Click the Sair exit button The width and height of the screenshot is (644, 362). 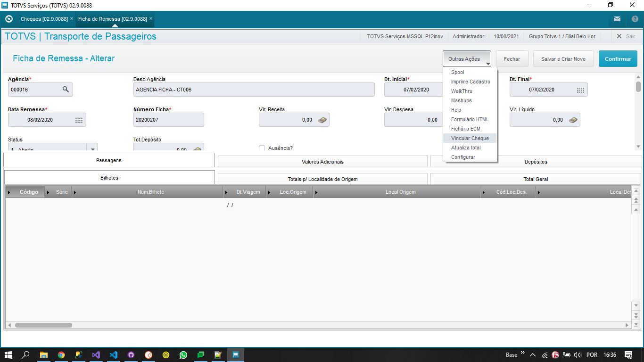pyautogui.click(x=626, y=36)
